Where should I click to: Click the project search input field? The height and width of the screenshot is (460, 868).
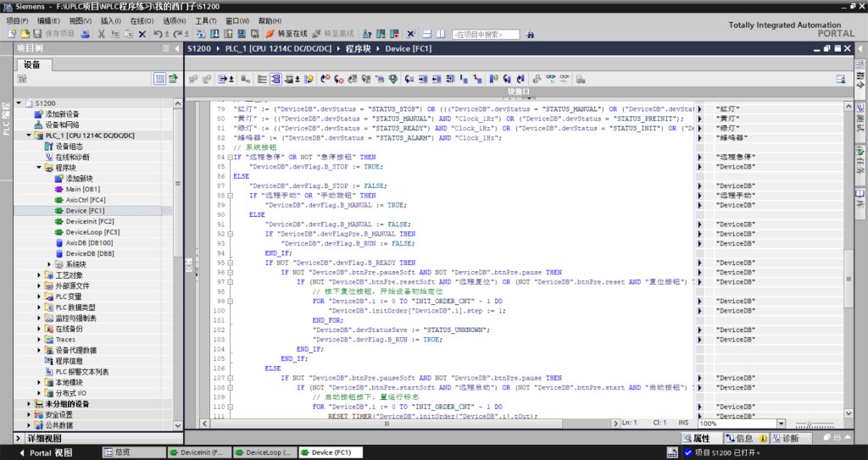[x=486, y=34]
